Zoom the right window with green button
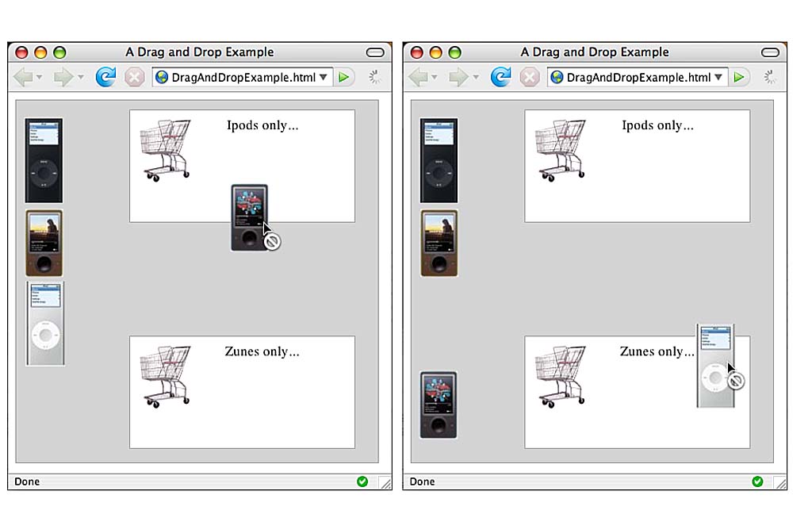The image size is (812, 514). [x=454, y=52]
